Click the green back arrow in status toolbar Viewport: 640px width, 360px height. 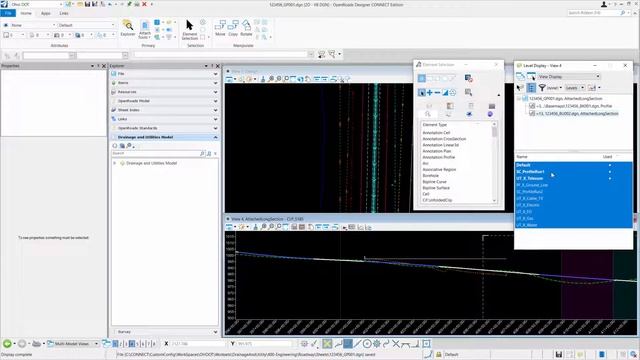[7, 344]
